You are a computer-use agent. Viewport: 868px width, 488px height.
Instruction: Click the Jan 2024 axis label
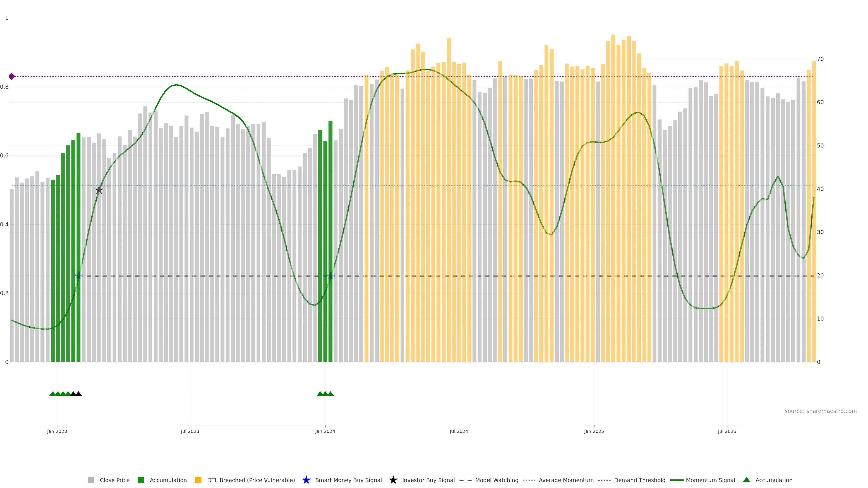325,431
